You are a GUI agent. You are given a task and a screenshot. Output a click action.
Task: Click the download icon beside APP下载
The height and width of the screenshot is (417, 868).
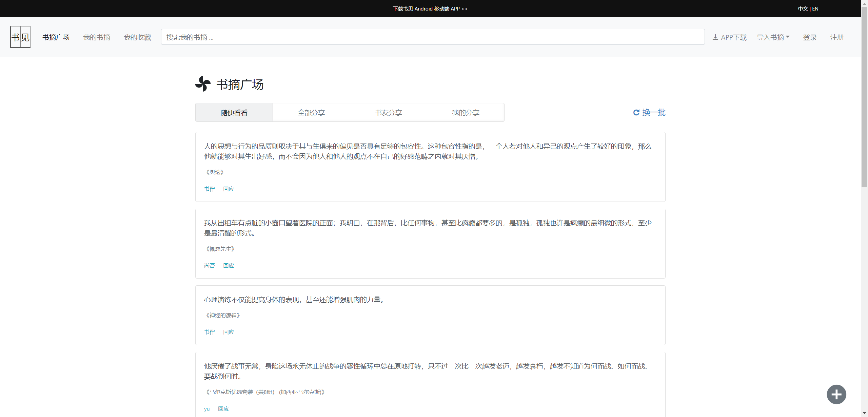[x=715, y=37]
